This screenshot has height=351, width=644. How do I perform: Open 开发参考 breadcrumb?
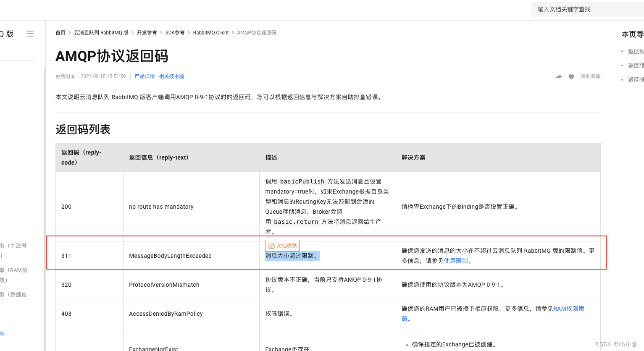point(147,33)
